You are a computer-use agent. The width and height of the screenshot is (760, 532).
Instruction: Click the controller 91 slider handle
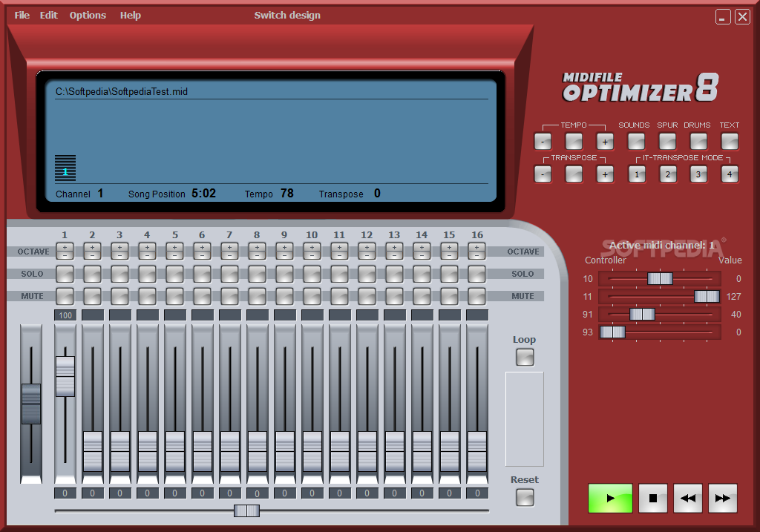tap(642, 315)
